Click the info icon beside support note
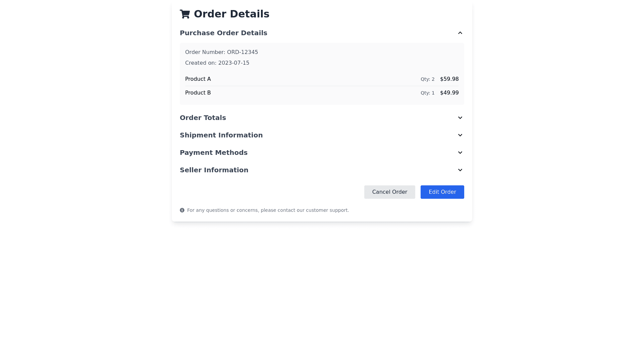The width and height of the screenshot is (644, 362). coord(182,210)
